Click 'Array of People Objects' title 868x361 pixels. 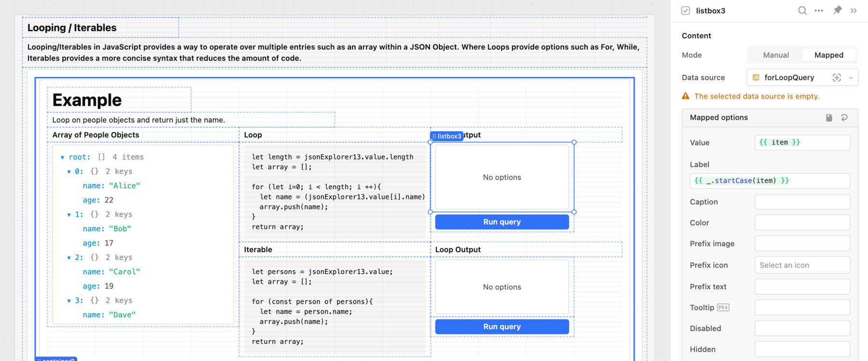click(95, 135)
